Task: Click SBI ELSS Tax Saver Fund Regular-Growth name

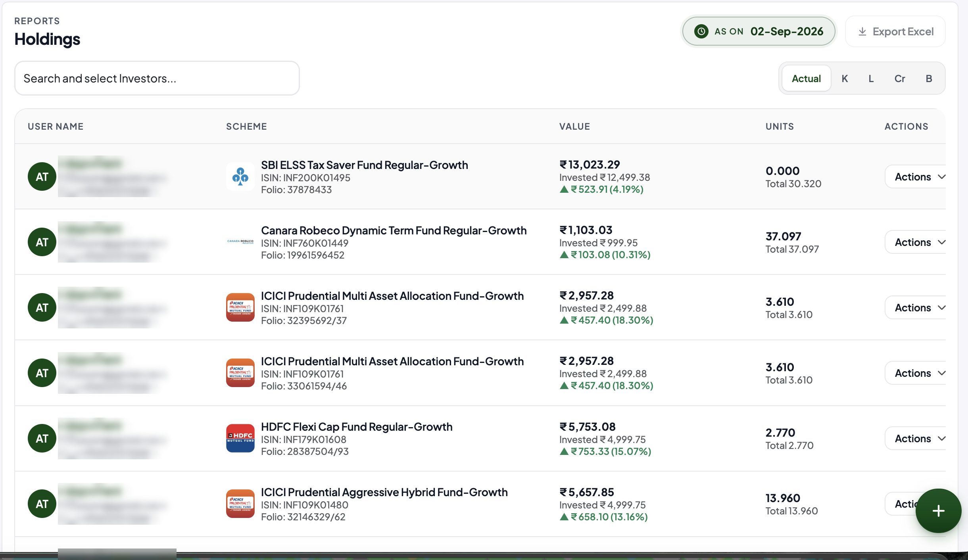Action: [365, 165]
